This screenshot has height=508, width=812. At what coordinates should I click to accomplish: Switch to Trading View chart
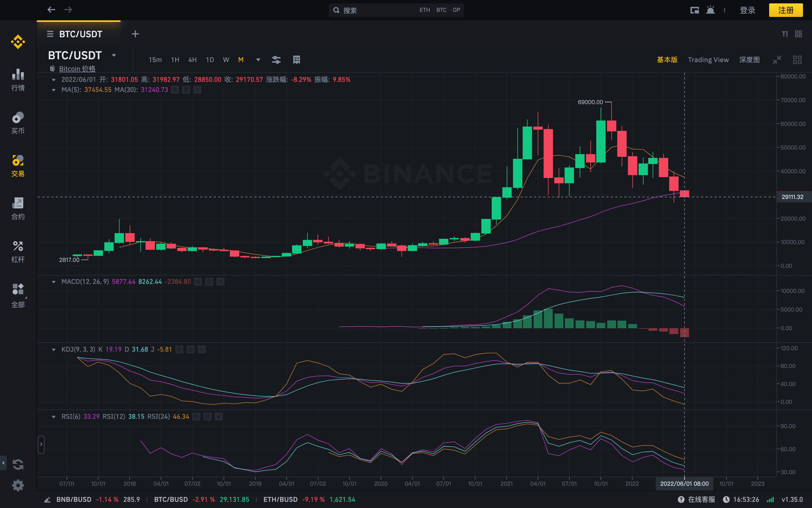click(708, 60)
